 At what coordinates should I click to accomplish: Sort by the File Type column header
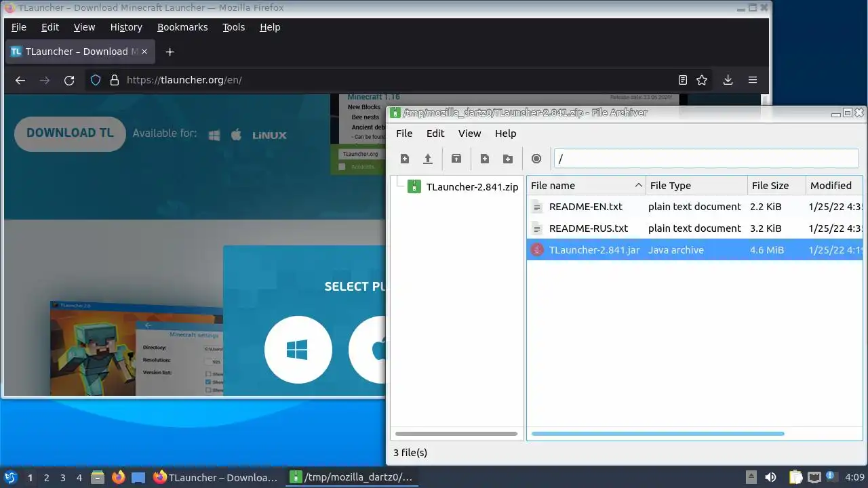pos(696,186)
